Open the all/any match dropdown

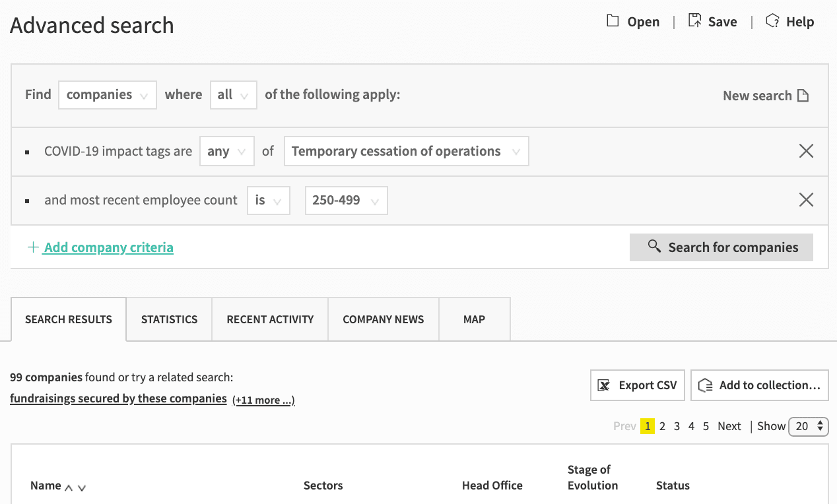coord(233,95)
